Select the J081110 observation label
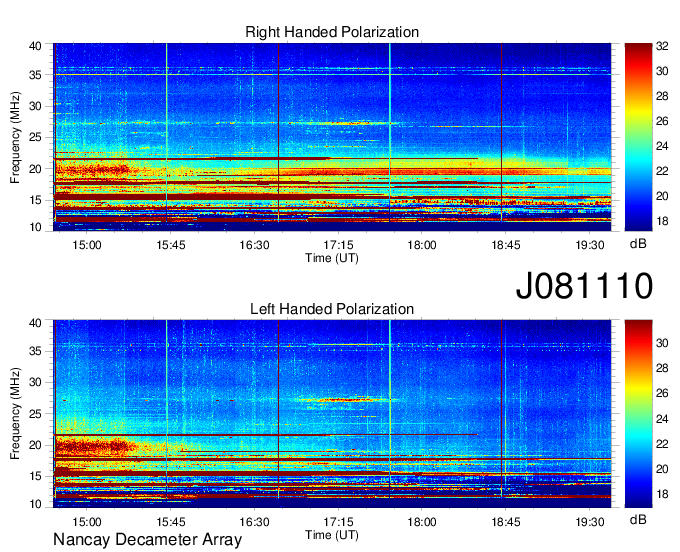The image size is (680, 552). (584, 286)
